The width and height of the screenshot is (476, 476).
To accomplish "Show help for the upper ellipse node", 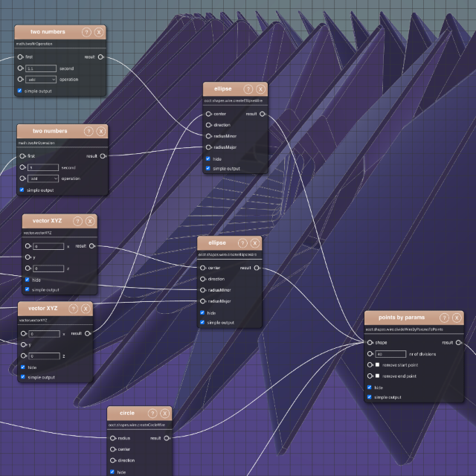I will 248,89.
